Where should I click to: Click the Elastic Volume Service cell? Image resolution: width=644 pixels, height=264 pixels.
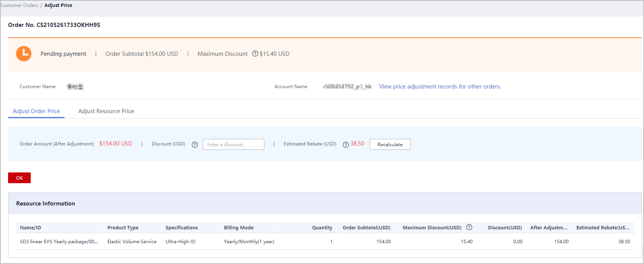132,242
